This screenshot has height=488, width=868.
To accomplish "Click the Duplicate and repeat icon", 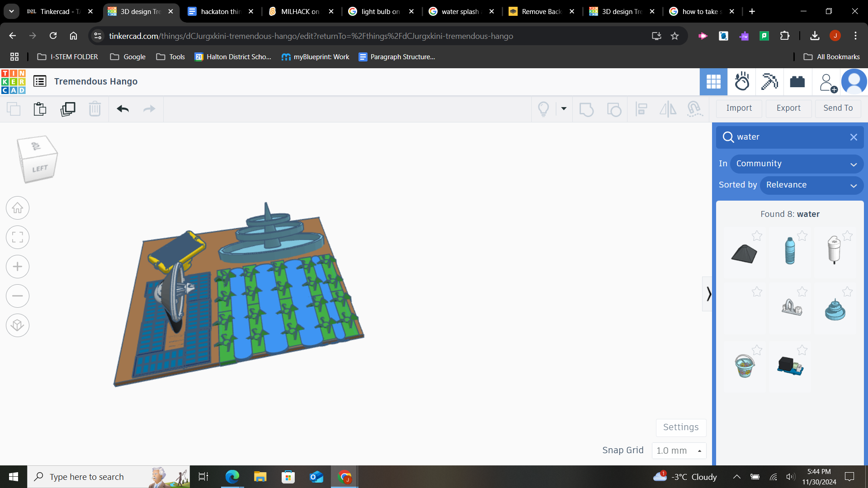I will pos(68,109).
